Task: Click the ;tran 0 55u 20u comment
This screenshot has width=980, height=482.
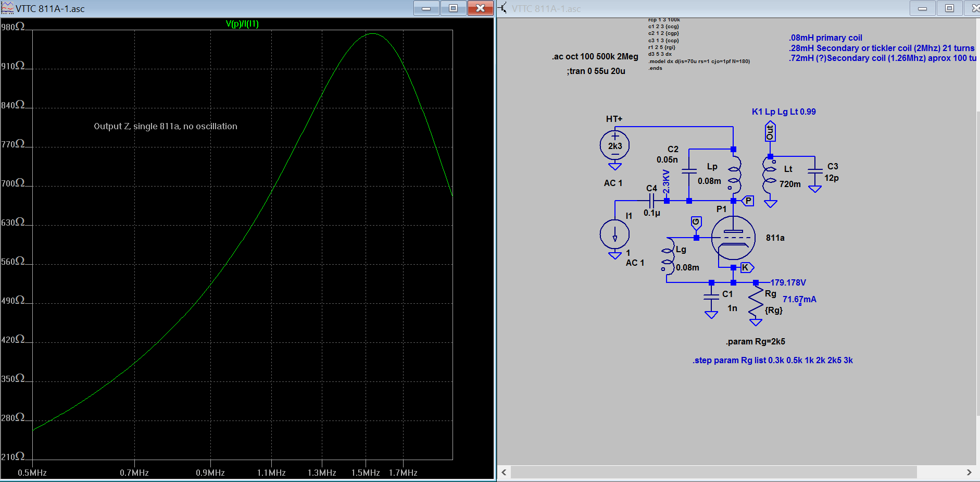Action: click(x=596, y=71)
